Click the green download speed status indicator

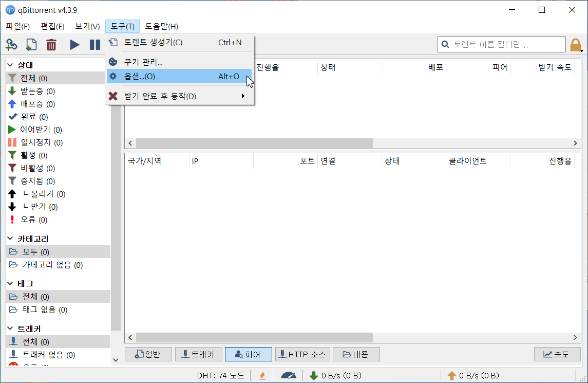pyautogui.click(x=335, y=375)
